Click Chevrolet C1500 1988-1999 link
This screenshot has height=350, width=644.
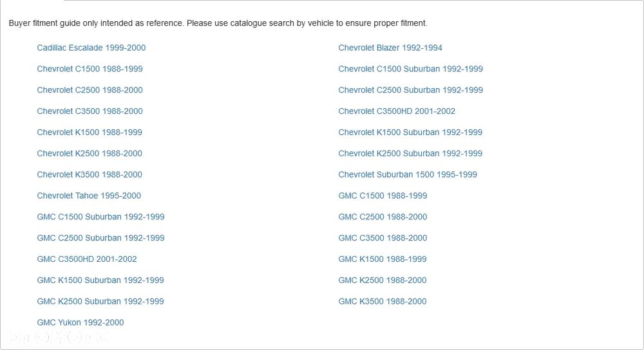90,69
